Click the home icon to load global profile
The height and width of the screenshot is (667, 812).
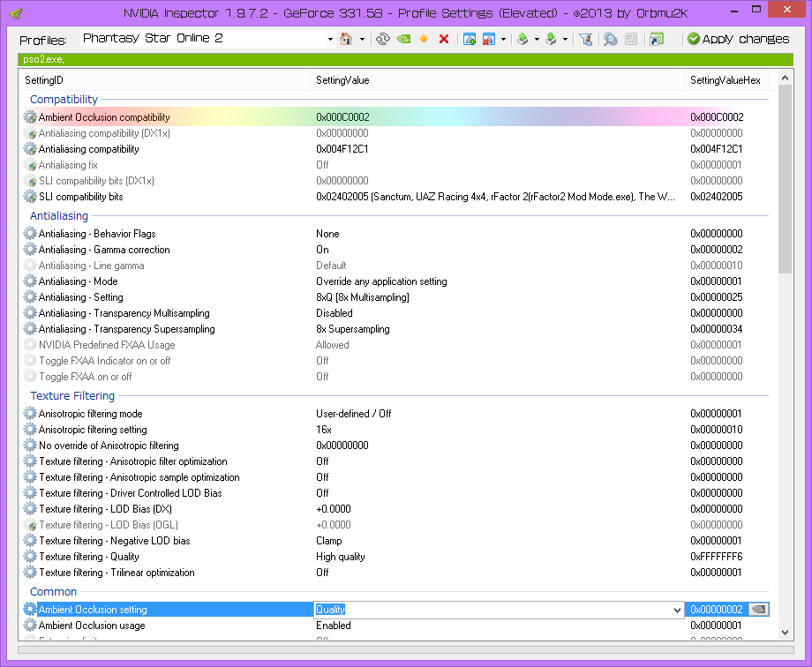pyautogui.click(x=346, y=39)
